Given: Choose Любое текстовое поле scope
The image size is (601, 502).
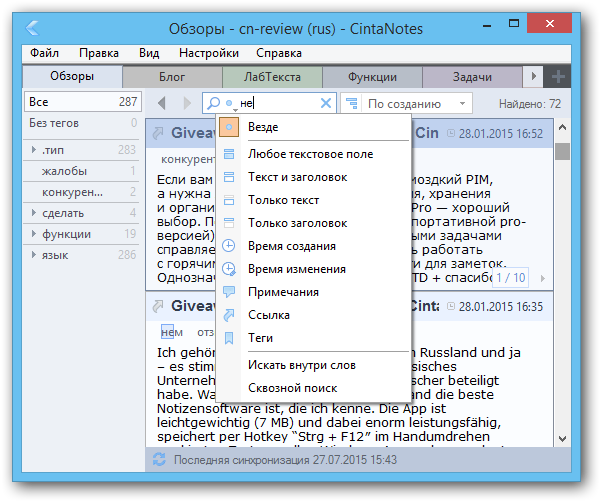Looking at the screenshot, I should click(314, 154).
